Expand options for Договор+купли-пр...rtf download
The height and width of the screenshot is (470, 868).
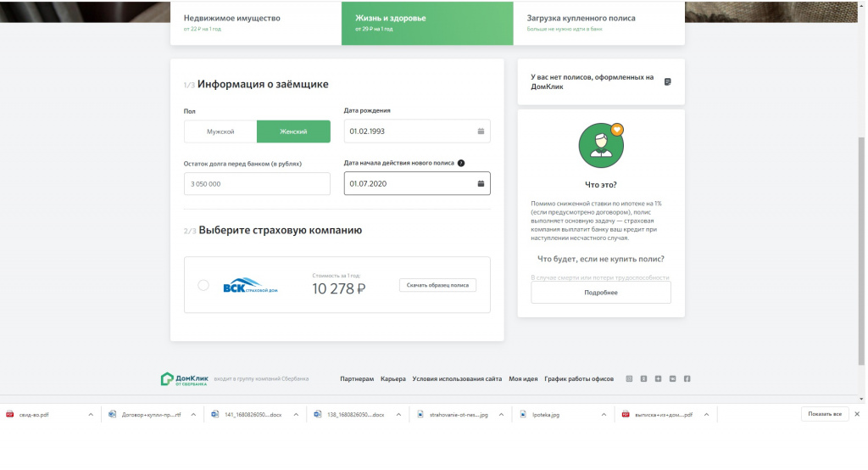193,415
